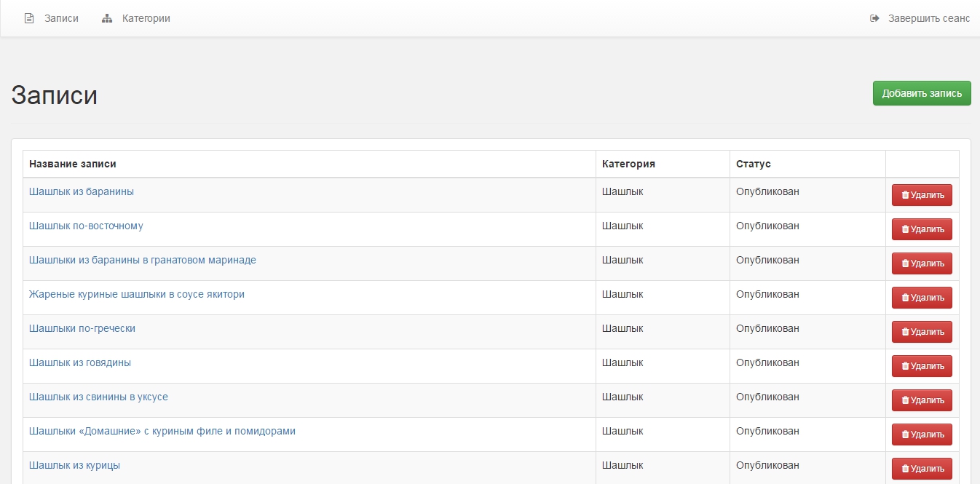980x484 pixels.
Task: Click trash icon for Шашлык из курицы
Action: point(905,469)
